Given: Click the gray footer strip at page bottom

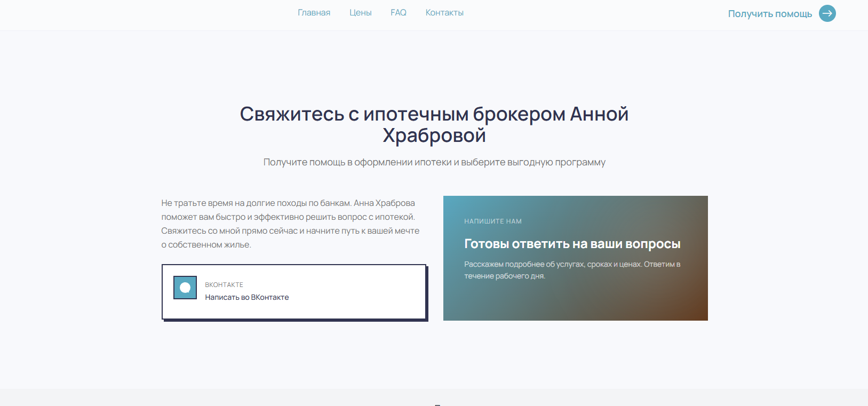Looking at the screenshot, I should pyautogui.click(x=213, y=398).
